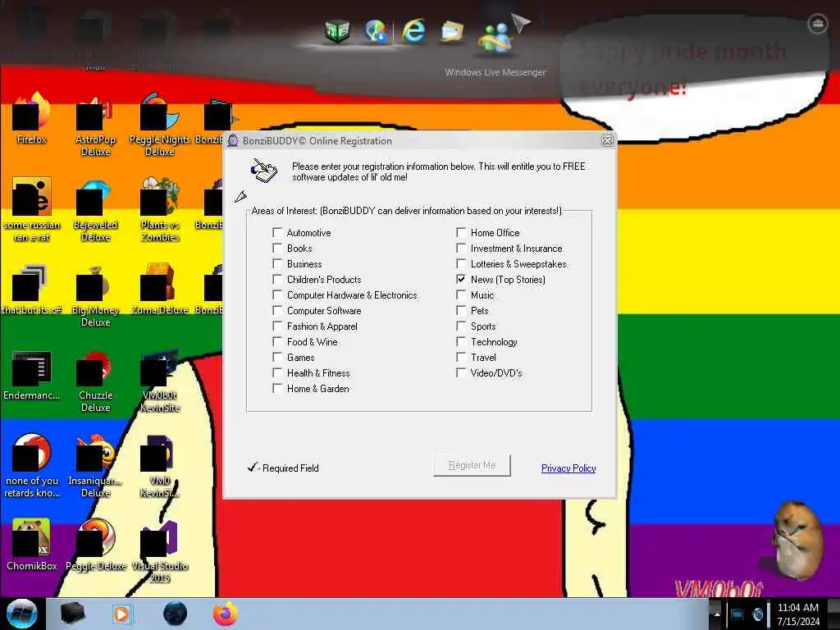This screenshot has height=630, width=840.
Task: Enable Health & Fitness checkbox
Action: pos(277,372)
